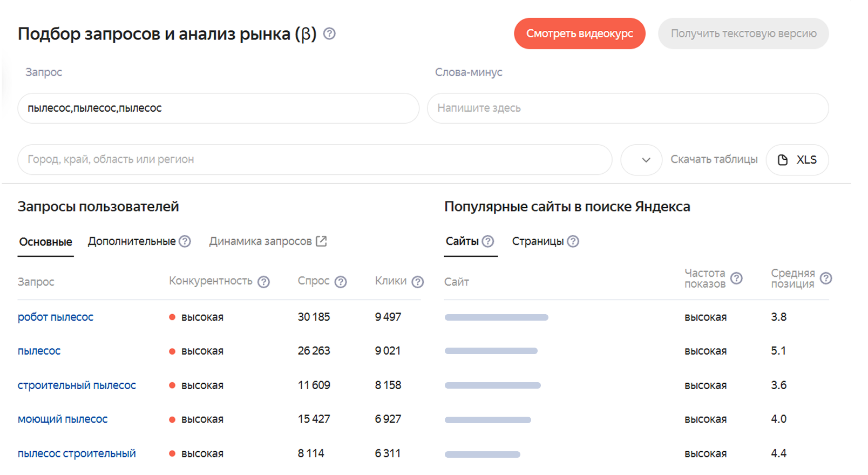Screen dimensions: 868x475
Task: Click help icon next to Частота показов
Action: (736, 279)
